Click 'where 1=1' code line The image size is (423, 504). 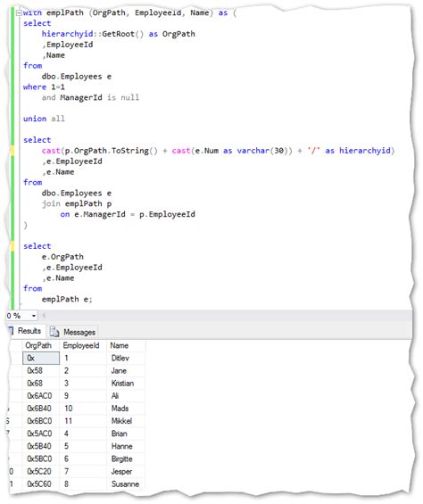(44, 87)
